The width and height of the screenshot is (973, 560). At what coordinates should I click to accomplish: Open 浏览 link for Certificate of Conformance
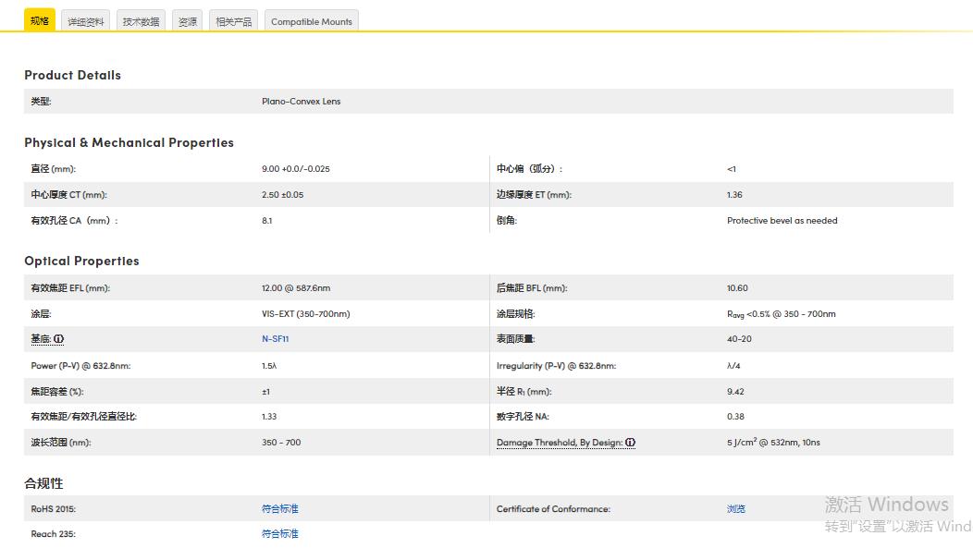[736, 508]
